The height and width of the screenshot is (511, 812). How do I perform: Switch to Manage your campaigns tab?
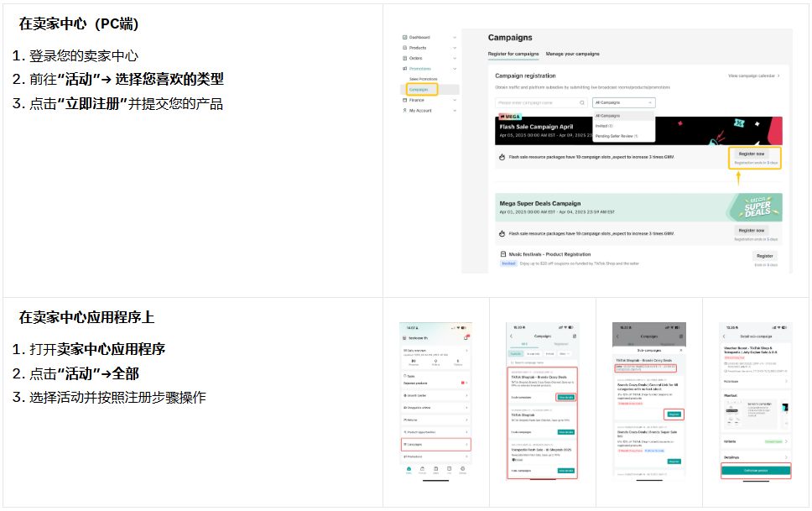pos(572,54)
